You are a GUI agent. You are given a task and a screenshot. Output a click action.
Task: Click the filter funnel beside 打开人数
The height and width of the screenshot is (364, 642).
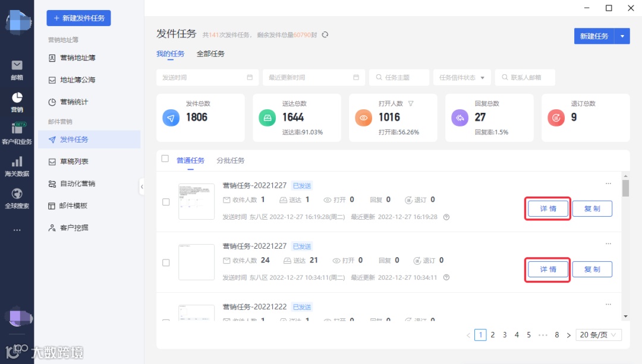click(x=411, y=103)
